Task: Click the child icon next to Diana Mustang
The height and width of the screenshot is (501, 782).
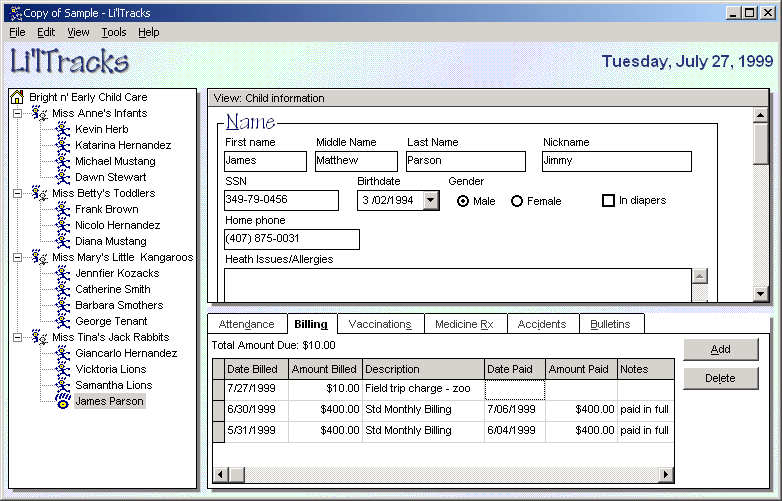Action: point(63,241)
